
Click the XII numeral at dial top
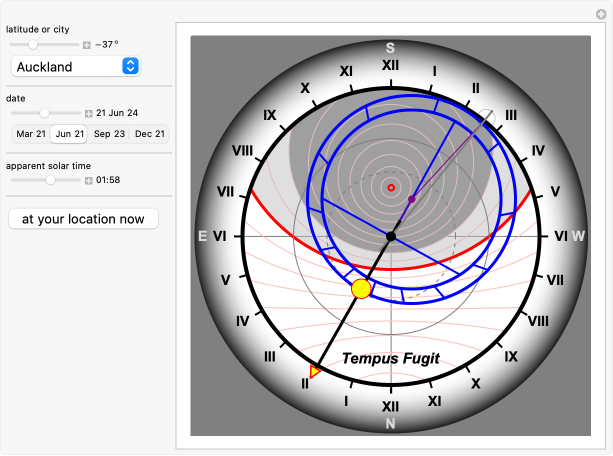[x=391, y=65]
